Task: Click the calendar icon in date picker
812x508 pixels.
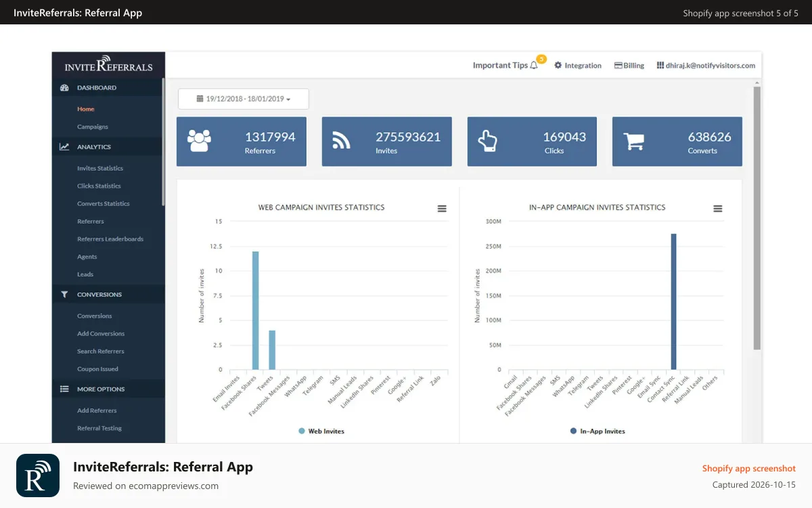Action: click(200, 99)
